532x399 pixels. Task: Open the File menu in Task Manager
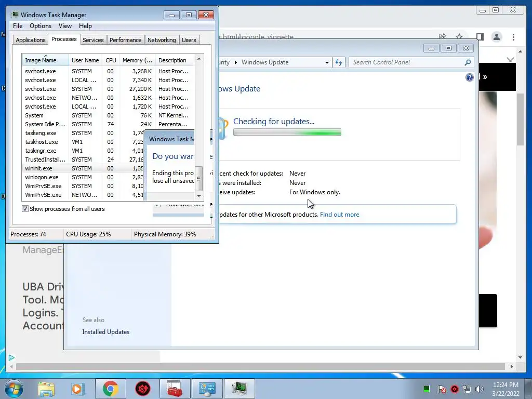[18, 26]
